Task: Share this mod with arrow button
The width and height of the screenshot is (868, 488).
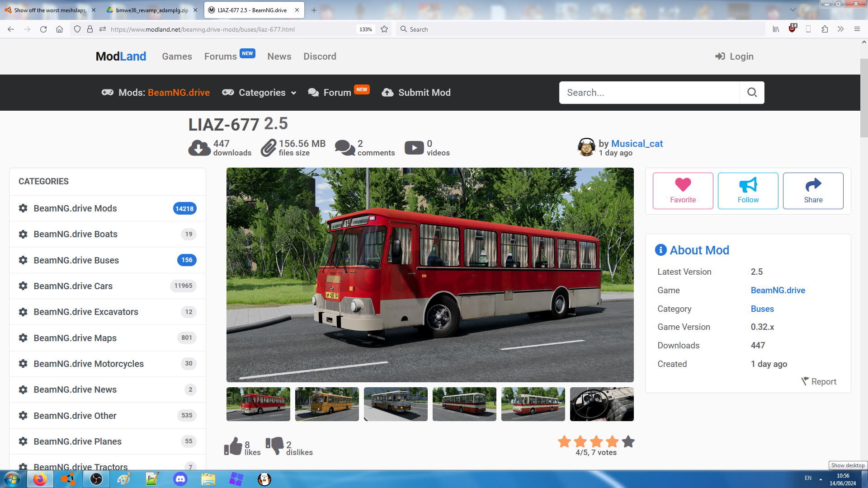Action: click(x=813, y=191)
